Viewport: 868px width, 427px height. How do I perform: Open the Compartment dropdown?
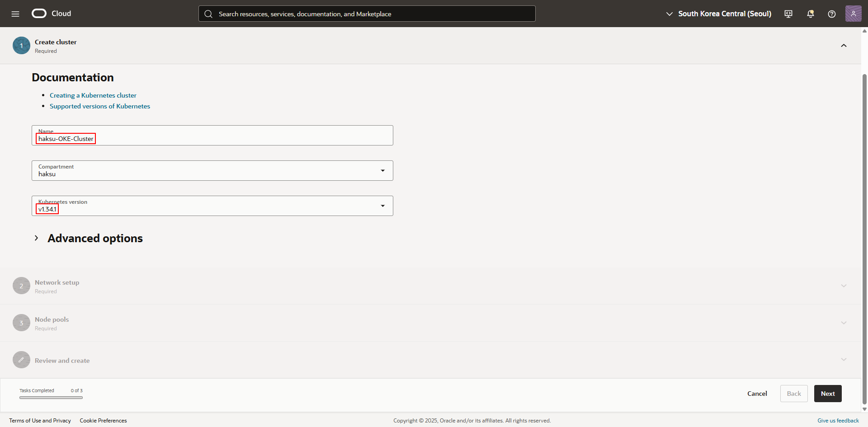212,171
